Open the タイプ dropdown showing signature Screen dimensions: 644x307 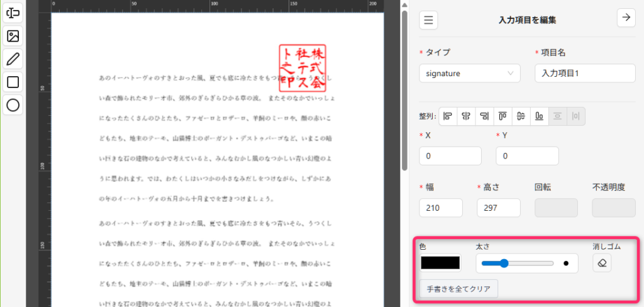click(x=469, y=73)
